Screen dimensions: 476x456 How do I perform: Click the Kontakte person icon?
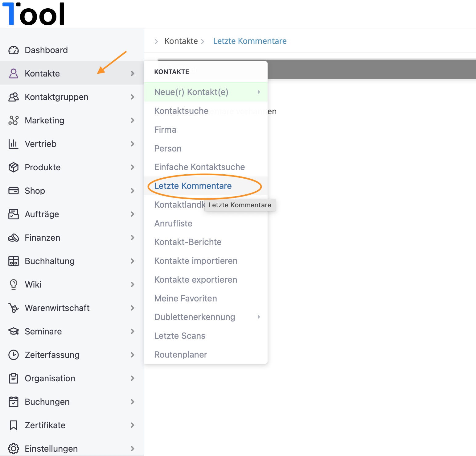pyautogui.click(x=14, y=73)
